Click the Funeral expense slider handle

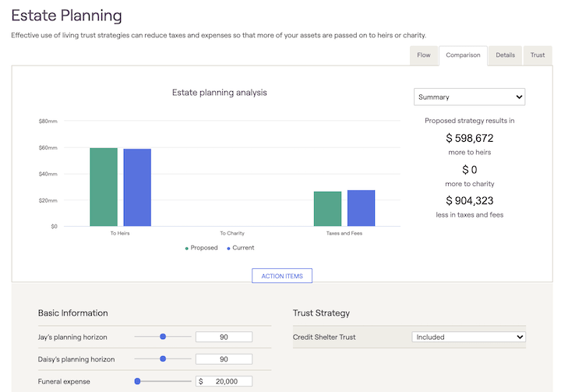(137, 381)
